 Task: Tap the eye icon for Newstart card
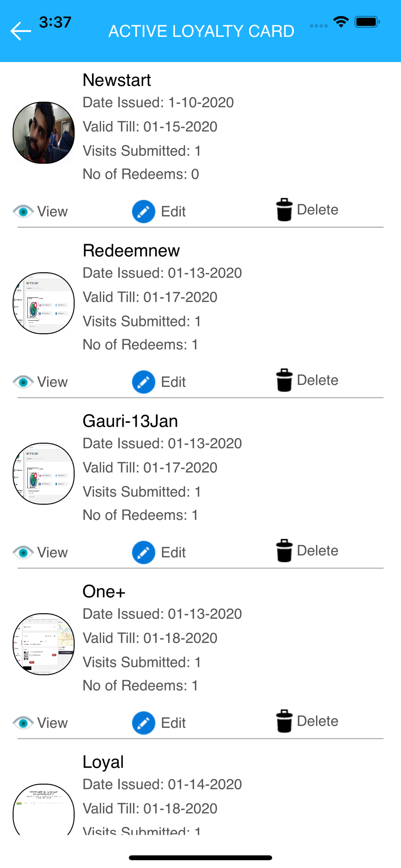(23, 211)
